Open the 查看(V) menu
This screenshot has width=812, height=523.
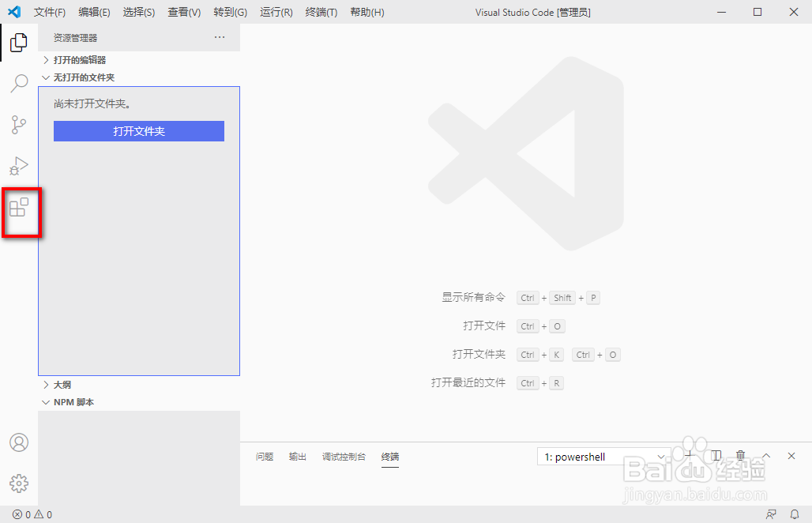(x=184, y=12)
